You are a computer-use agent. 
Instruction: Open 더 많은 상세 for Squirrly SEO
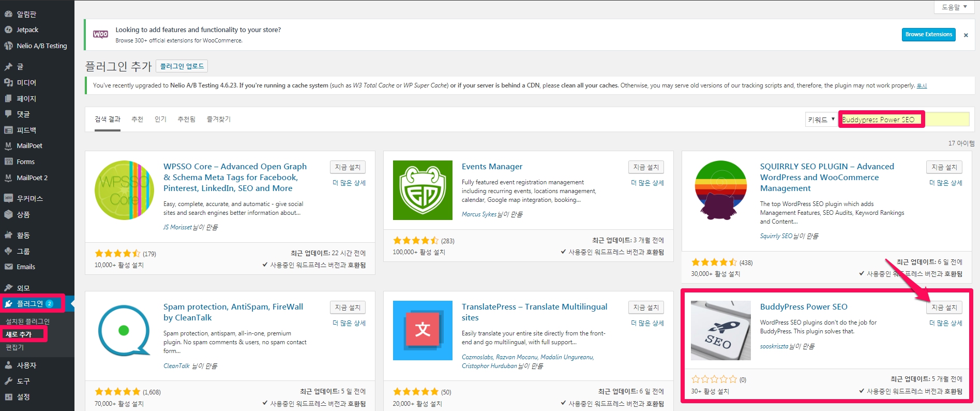tap(946, 183)
